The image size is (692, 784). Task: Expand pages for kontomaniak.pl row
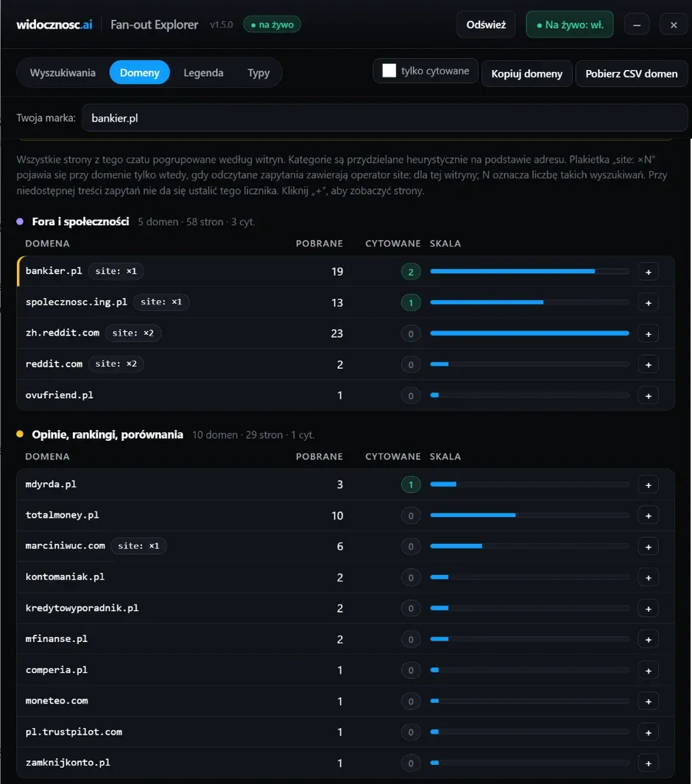[648, 578]
